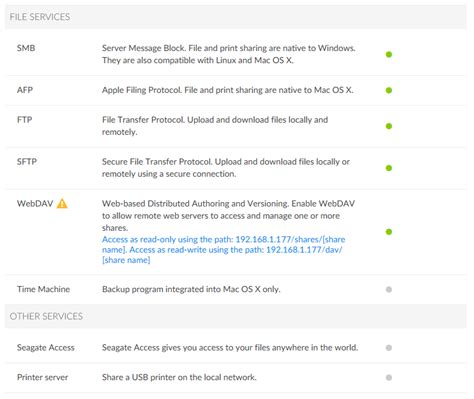This screenshot has height=399, width=474.
Task: Select the Seagate Access service label
Action: pos(46,348)
